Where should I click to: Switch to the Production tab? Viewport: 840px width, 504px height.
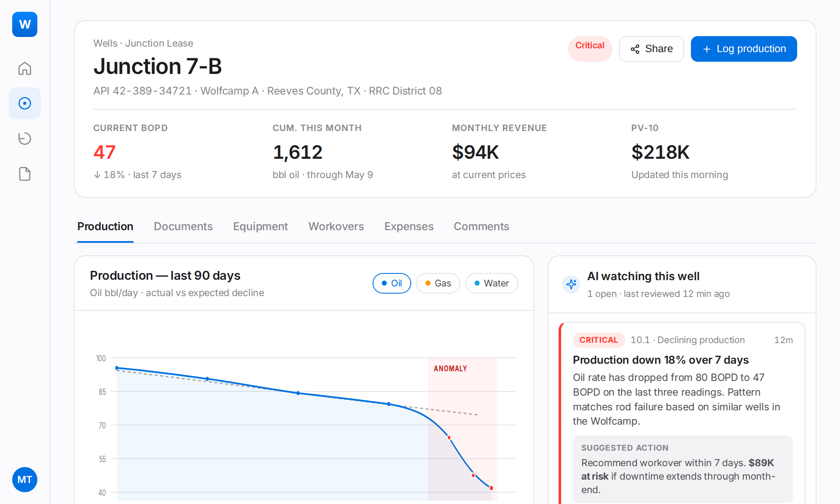pos(105,226)
